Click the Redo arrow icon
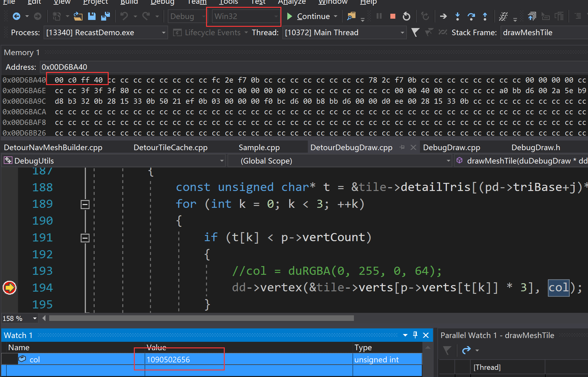The height and width of the screenshot is (377, 588). point(146,16)
